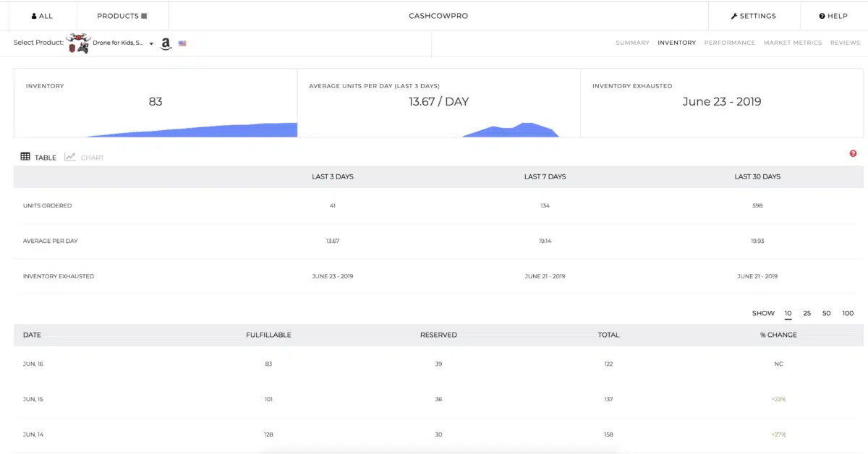Show 50 rows per page

[x=826, y=313]
